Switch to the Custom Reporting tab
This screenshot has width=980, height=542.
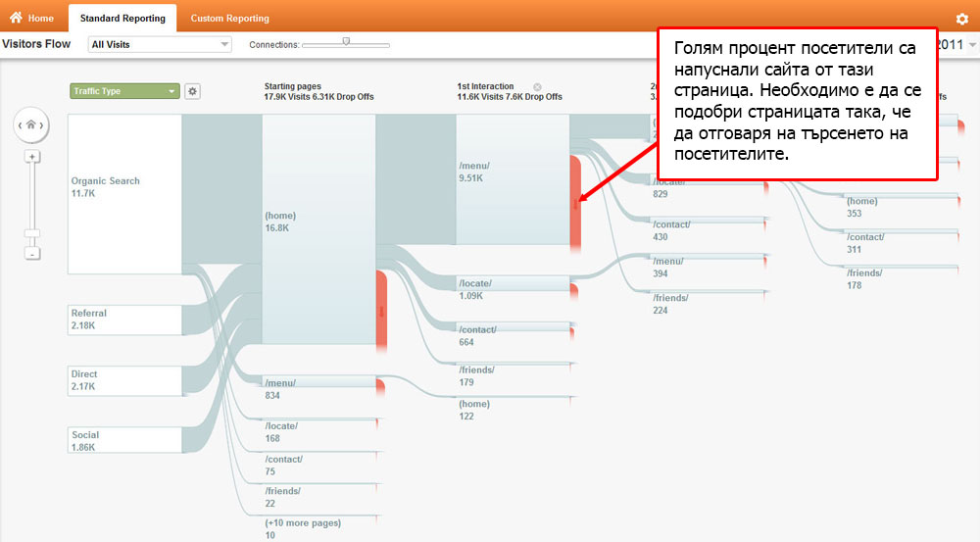coord(229,18)
